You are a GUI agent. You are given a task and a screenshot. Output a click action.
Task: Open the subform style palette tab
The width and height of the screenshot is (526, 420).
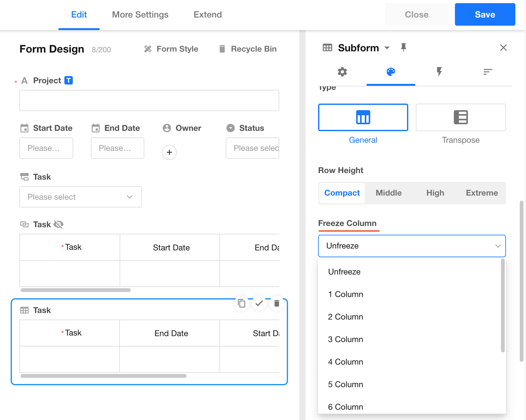(390, 72)
